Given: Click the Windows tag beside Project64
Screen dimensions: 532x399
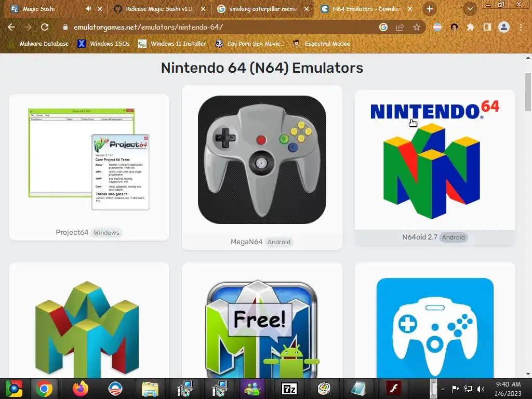Looking at the screenshot, I should click(x=107, y=233).
